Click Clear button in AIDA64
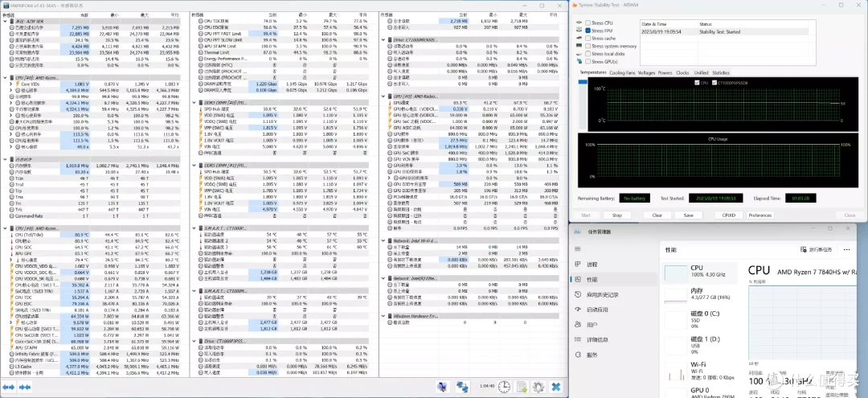 pos(657,215)
